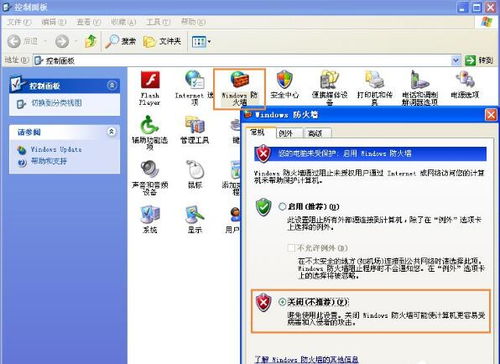Toggle the Don't allow exceptions checkbox
Image resolution: width=500 pixels, height=364 pixels.
(291, 248)
